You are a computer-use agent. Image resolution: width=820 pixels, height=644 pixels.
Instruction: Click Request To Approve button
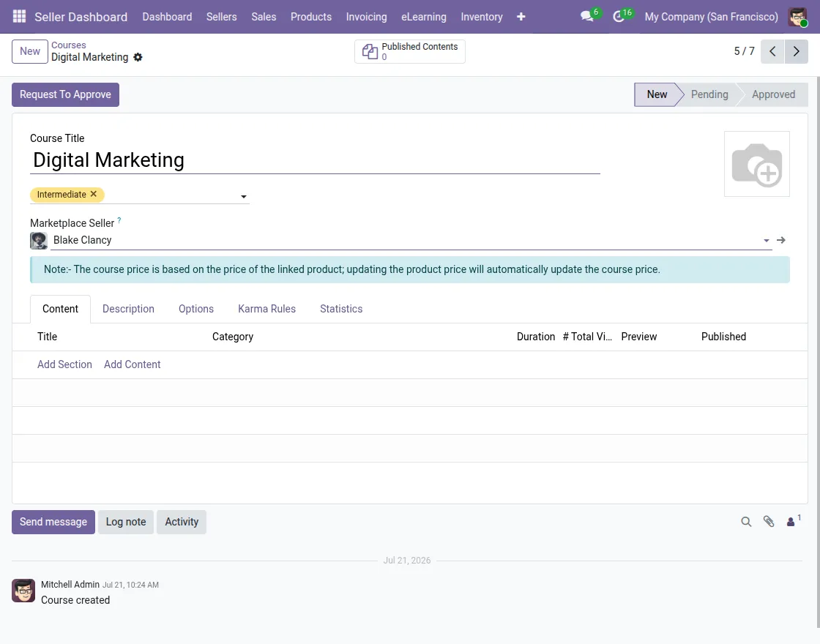(65, 94)
